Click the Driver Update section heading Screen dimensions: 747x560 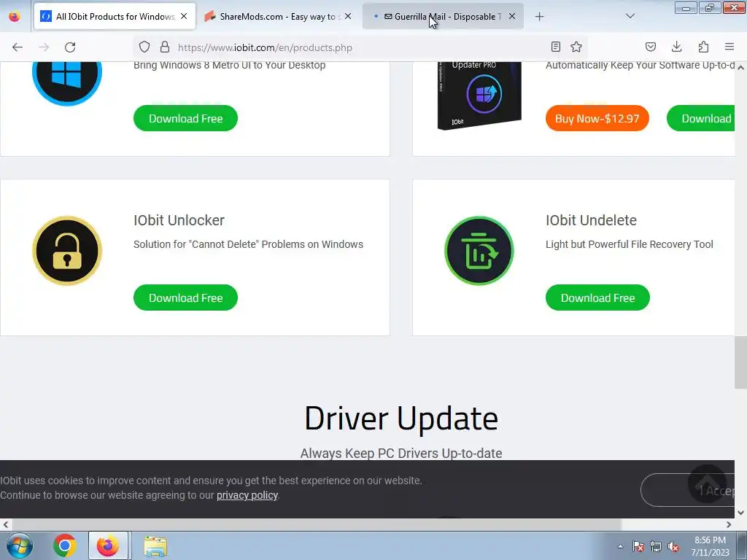tap(401, 419)
